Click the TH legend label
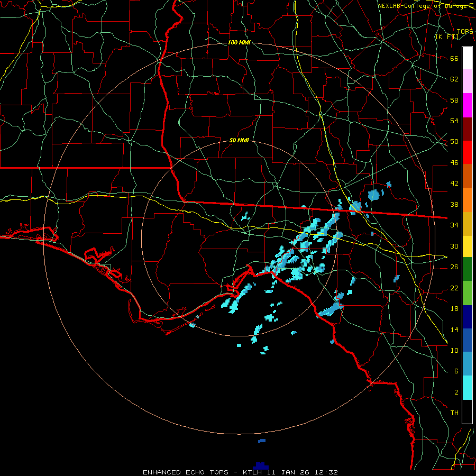The height and width of the screenshot is (476, 476). point(454,413)
